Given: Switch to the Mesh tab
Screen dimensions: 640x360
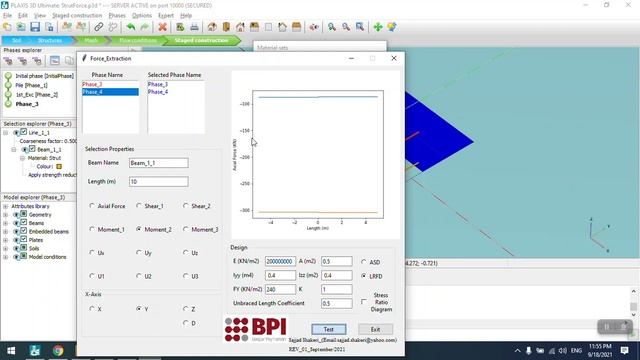Looking at the screenshot, I should click(91, 40).
